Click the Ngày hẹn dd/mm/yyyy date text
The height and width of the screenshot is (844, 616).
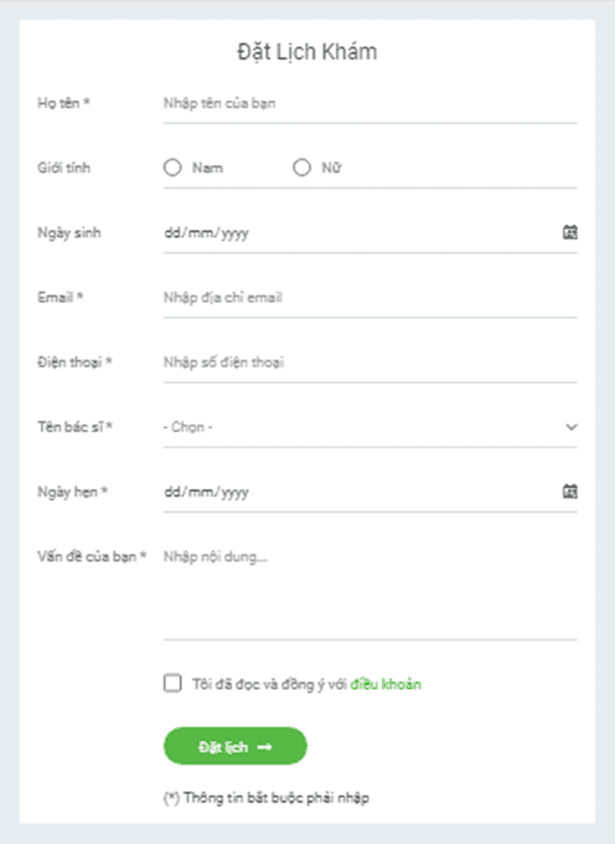(x=207, y=492)
